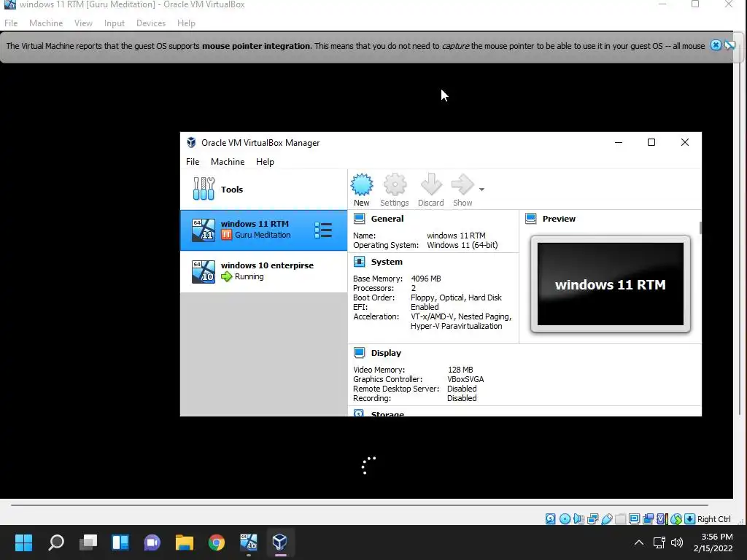Open the Devices menu
This screenshot has width=747, height=560.
[151, 23]
